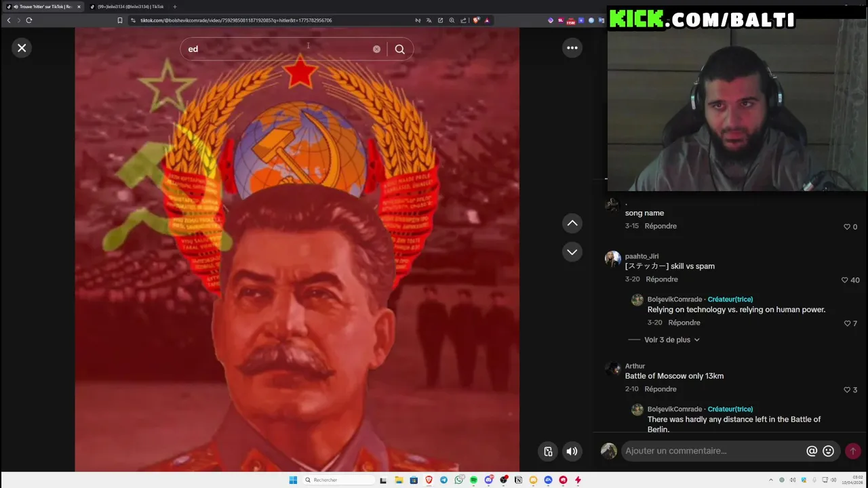This screenshot has height=488, width=868.
Task: Reply to the 'Relying on technology' comment
Action: point(684,323)
